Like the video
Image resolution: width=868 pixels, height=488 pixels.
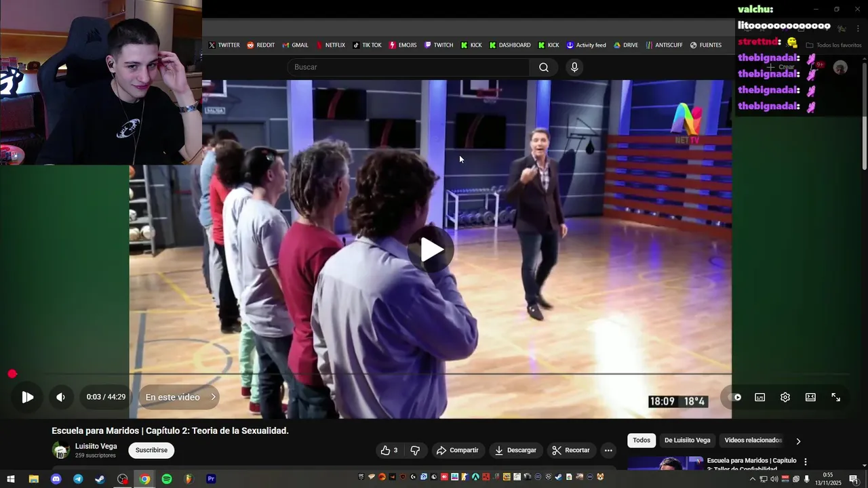[x=389, y=450]
